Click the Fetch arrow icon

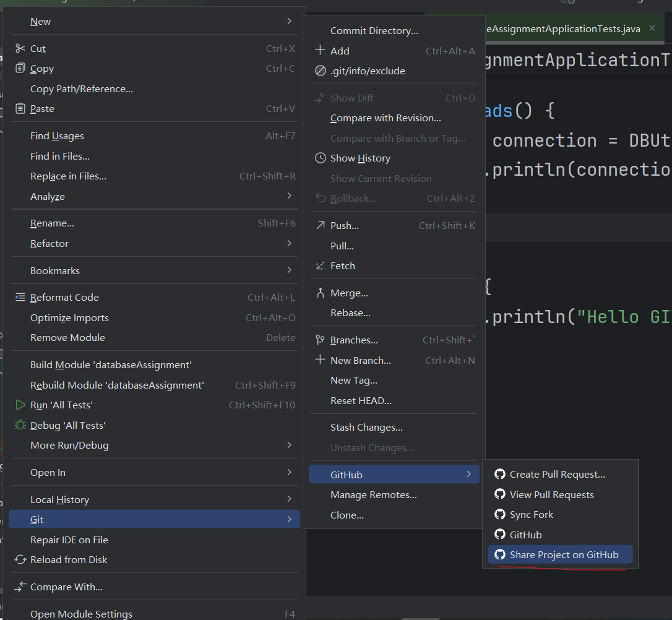(x=320, y=266)
